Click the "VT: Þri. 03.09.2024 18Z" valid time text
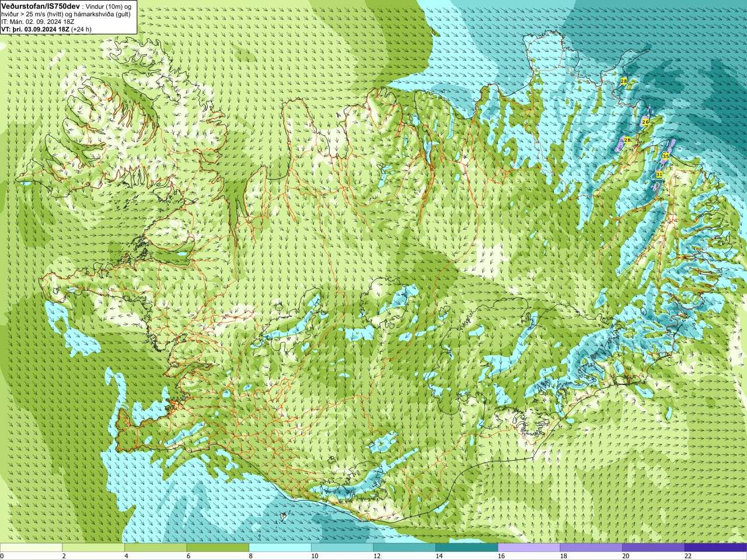 pyautogui.click(x=35, y=29)
